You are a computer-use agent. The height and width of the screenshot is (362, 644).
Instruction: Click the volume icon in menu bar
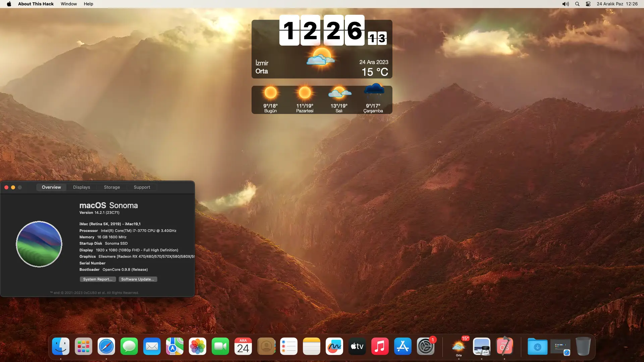566,4
